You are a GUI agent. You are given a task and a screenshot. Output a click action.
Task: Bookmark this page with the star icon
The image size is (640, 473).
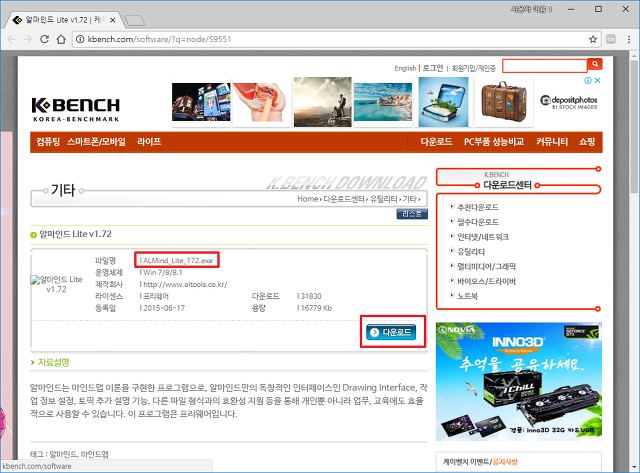point(593,39)
